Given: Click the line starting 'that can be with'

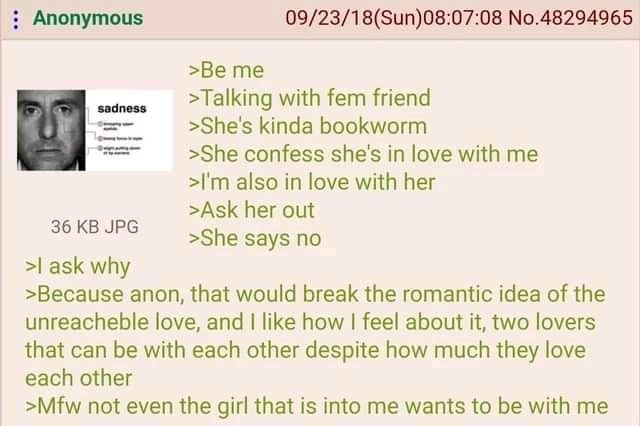Looking at the screenshot, I should click(x=305, y=351).
